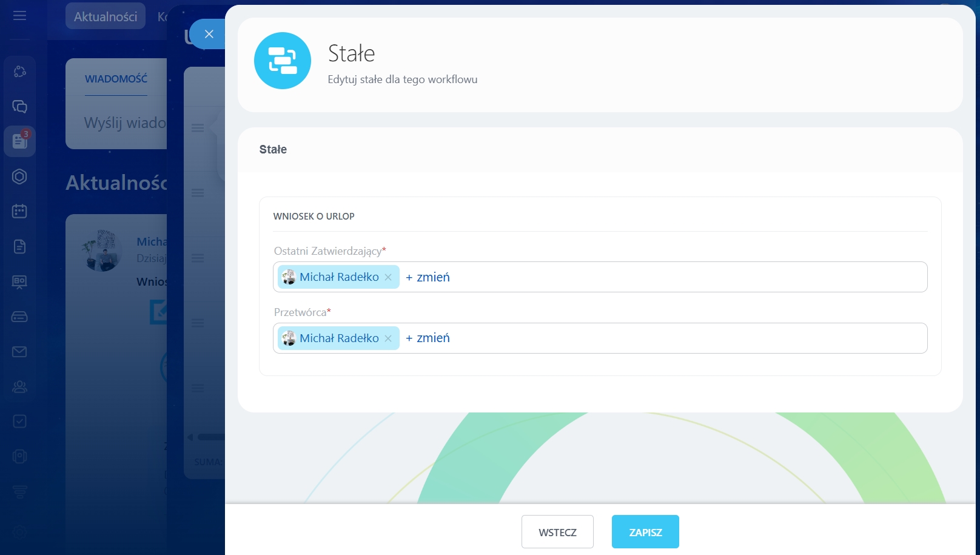980x555 pixels.
Task: Select Michał Radełko chip in Przetwórca
Action: coord(338,338)
